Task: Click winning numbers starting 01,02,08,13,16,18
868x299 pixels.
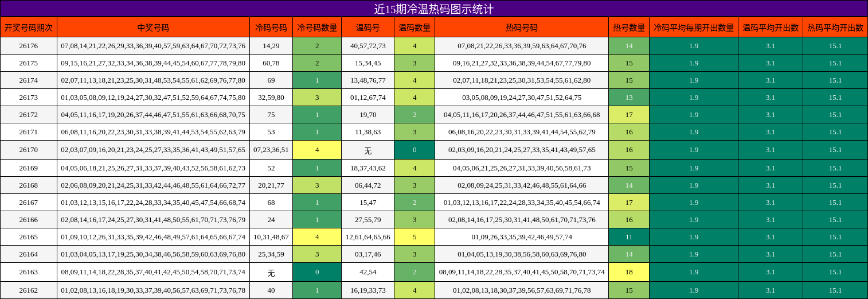Action: (153, 290)
